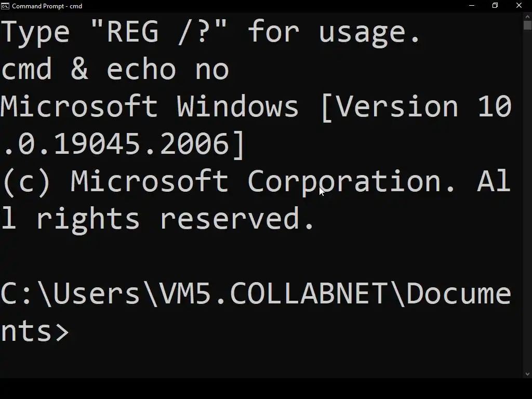Click the "(c)" copyright symbol text
The height and width of the screenshot is (399, 532).
(26, 182)
